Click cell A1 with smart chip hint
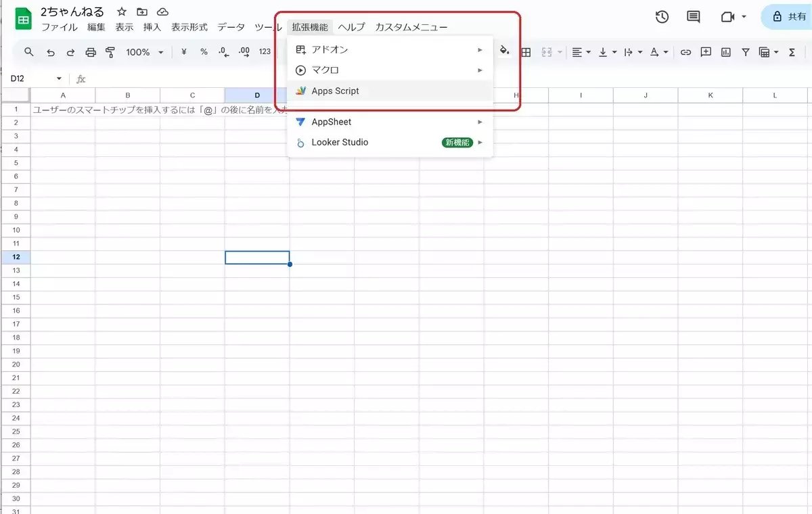 tap(63, 109)
